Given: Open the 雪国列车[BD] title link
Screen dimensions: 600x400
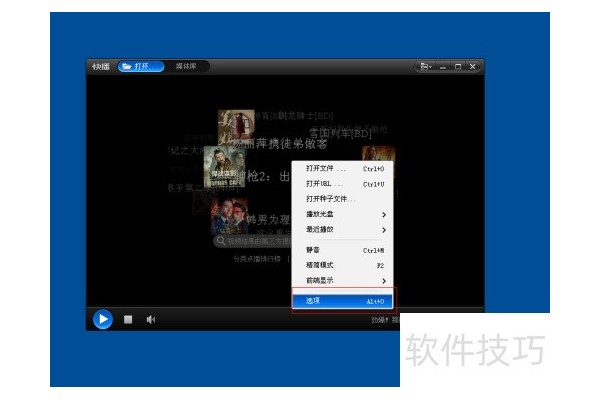Looking at the screenshot, I should click(x=340, y=134).
